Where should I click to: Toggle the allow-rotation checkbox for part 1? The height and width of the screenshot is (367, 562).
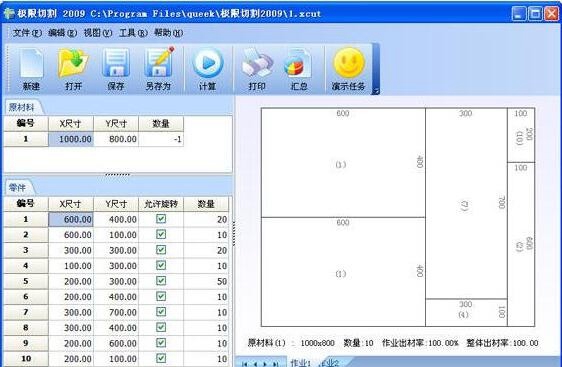pyautogui.click(x=161, y=219)
